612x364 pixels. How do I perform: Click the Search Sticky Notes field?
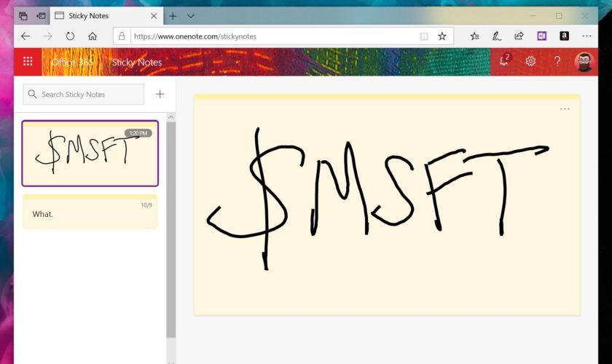(84, 95)
